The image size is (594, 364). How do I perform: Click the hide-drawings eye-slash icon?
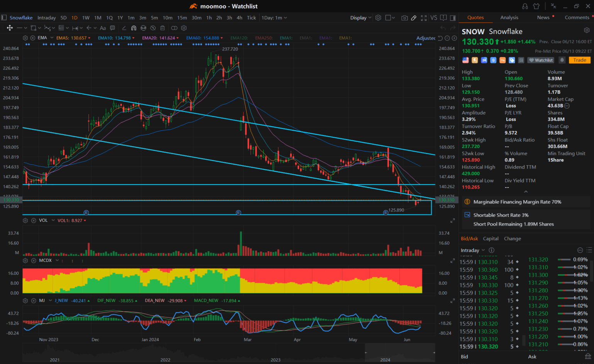[153, 28]
